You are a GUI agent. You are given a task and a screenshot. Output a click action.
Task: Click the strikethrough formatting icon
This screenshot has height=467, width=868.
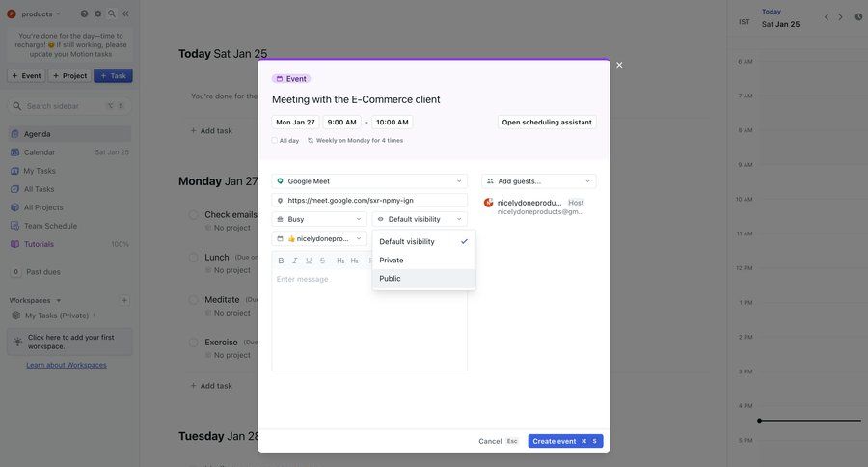pos(322,261)
